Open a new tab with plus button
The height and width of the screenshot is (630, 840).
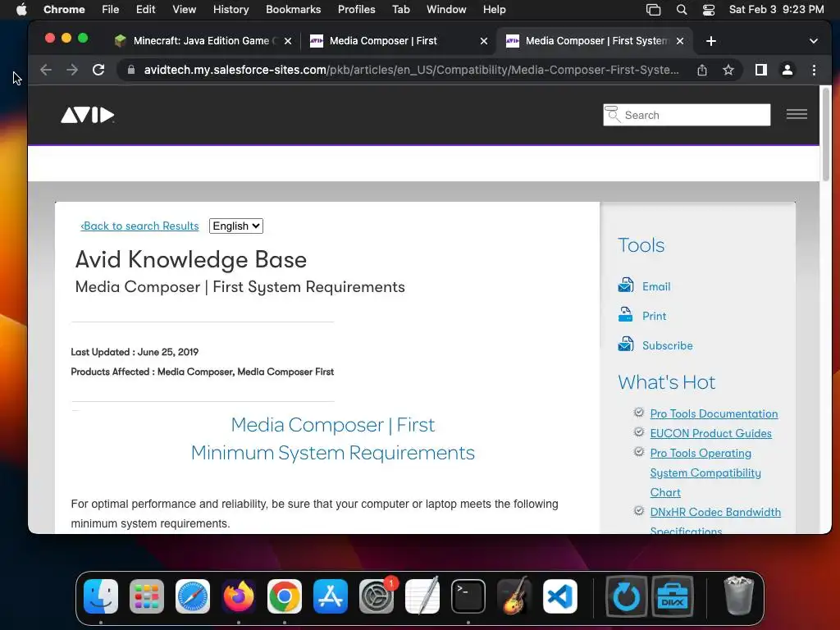tap(711, 41)
